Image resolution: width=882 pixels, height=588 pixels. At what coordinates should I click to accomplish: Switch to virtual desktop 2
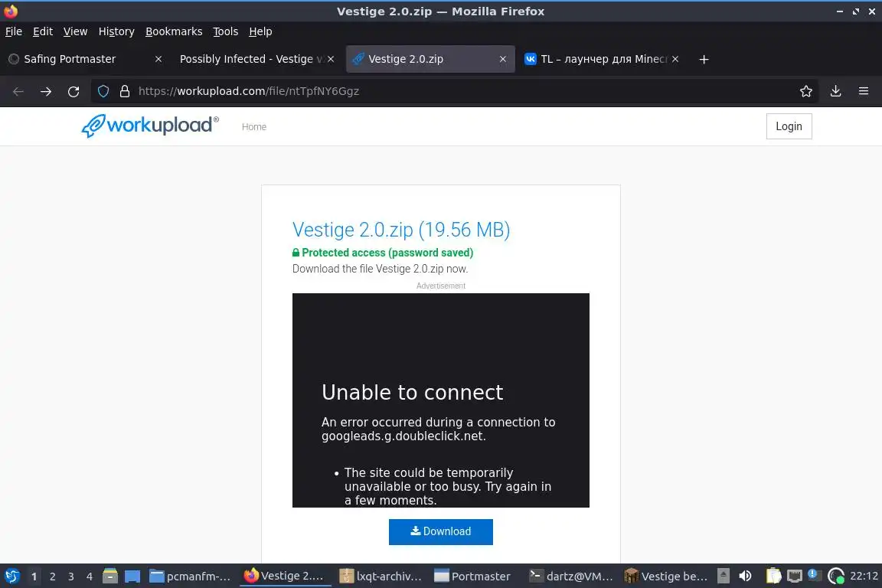pos(52,577)
